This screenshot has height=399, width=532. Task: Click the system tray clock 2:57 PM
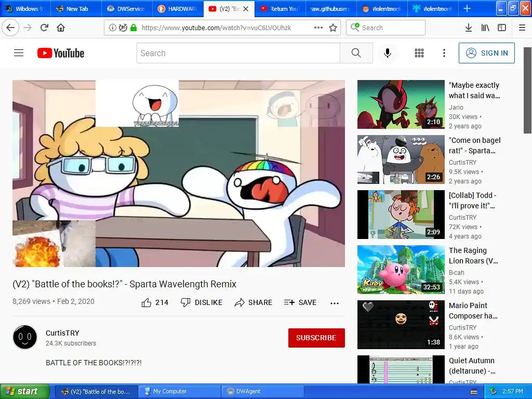(x=513, y=391)
